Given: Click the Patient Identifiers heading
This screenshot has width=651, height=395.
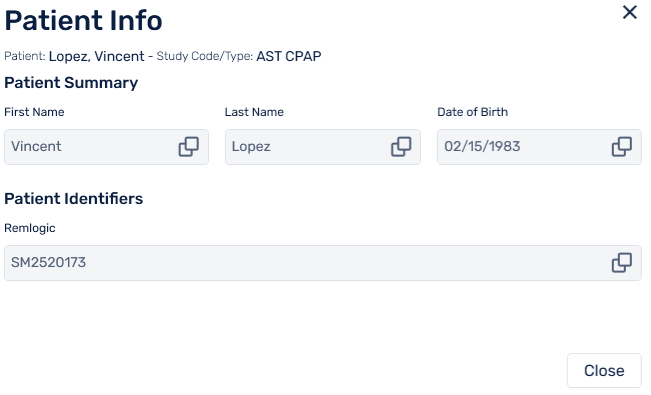Looking at the screenshot, I should (73, 199).
